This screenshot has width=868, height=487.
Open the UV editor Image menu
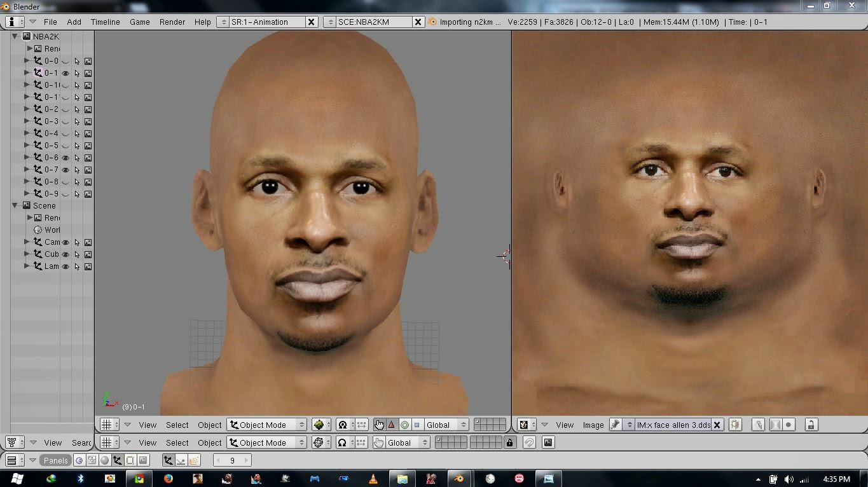(x=593, y=425)
